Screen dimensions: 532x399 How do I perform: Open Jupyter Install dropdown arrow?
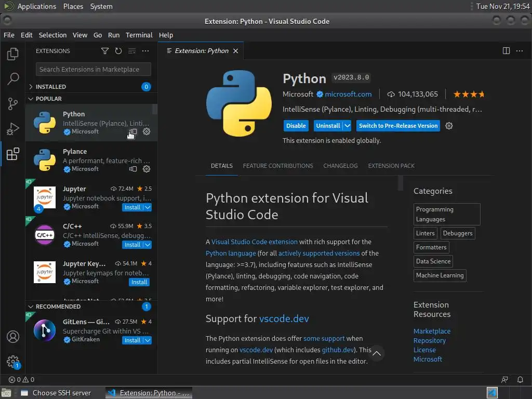click(x=148, y=208)
